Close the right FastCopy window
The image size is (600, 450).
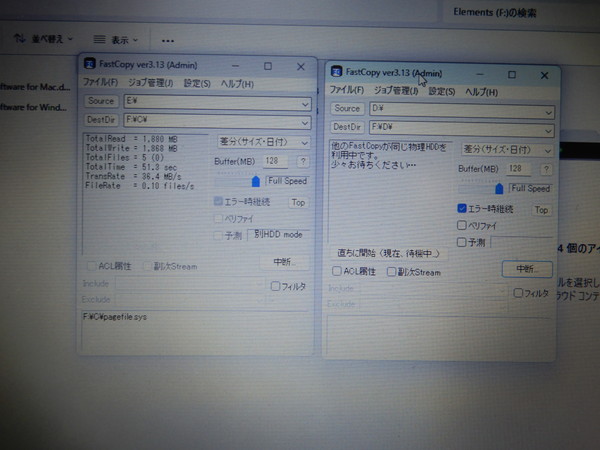[546, 74]
